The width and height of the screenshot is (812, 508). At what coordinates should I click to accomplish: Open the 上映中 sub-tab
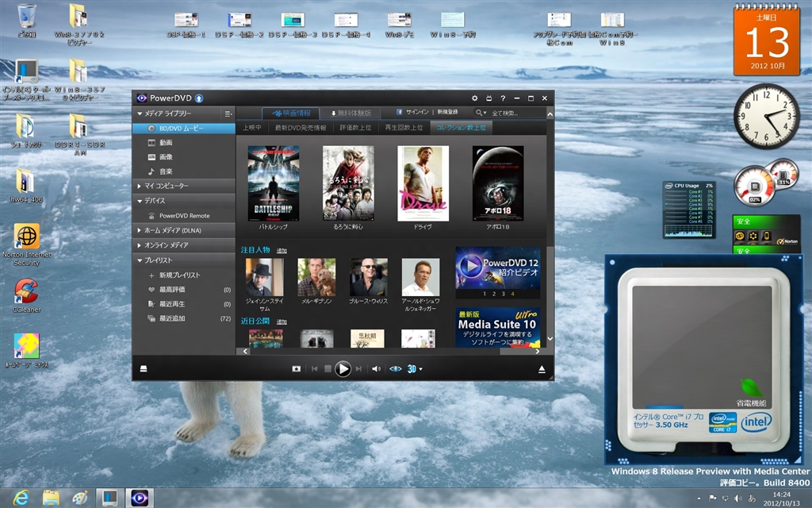pyautogui.click(x=252, y=128)
